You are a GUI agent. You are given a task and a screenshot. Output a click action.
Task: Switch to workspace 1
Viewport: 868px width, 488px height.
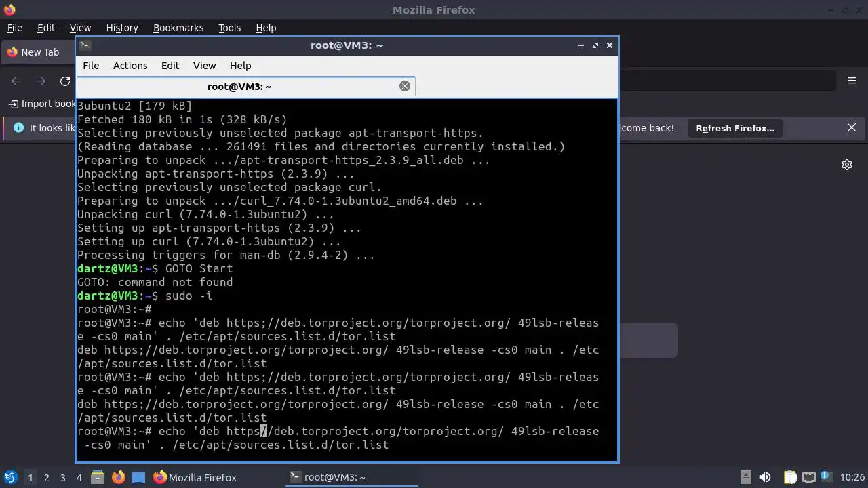coord(30,478)
